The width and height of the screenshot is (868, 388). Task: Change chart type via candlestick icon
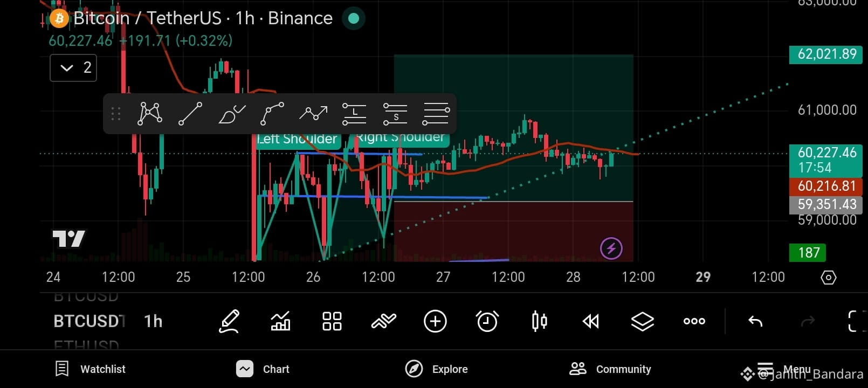point(539,322)
